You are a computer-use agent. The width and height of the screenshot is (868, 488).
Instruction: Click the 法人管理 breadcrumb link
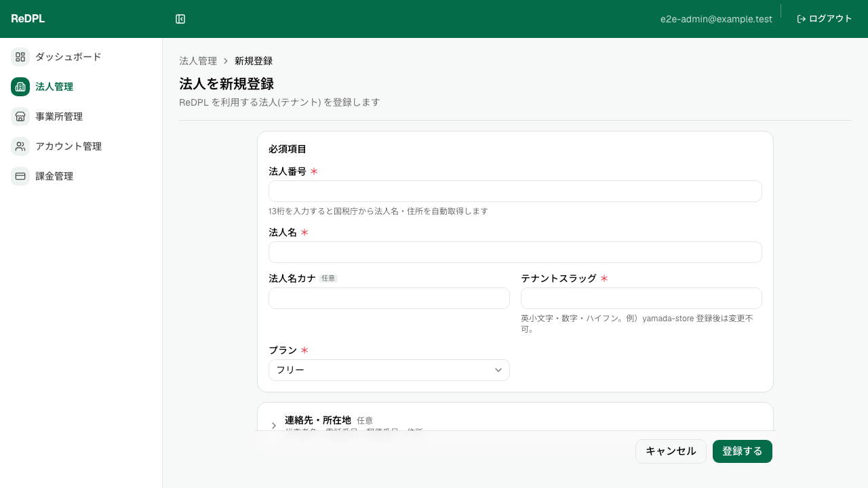[198, 61]
